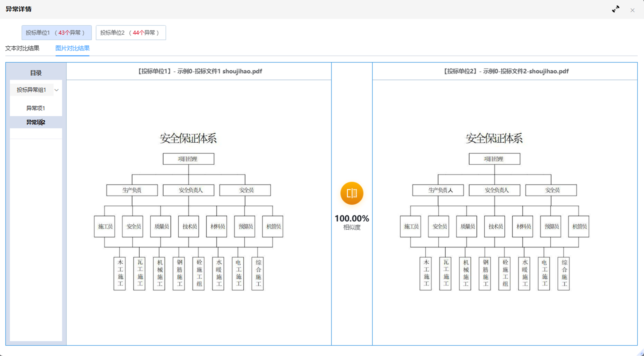The width and height of the screenshot is (644, 356).
Task: Click the left document's 安全保证体系 title
Action: [188, 138]
